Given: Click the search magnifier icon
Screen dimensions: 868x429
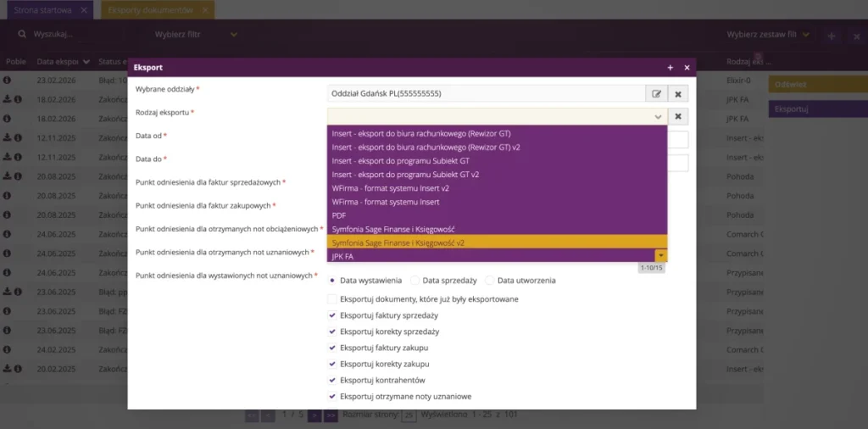Looking at the screenshot, I should click(22, 34).
